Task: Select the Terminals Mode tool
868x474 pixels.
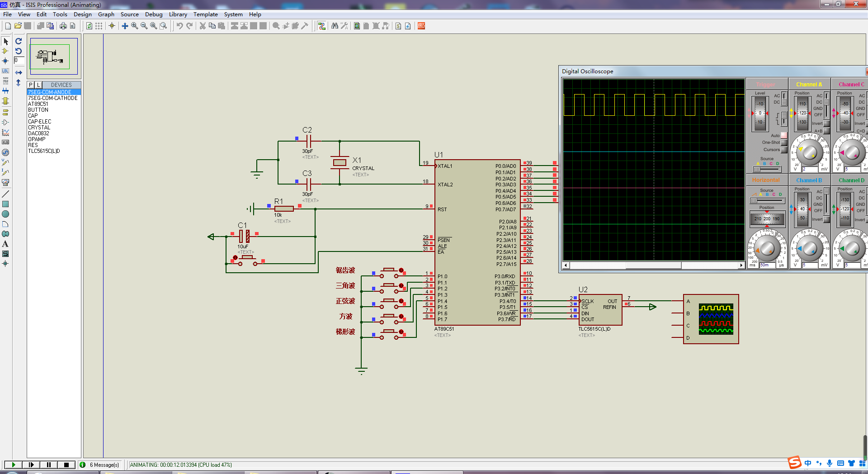Action: tap(5, 112)
